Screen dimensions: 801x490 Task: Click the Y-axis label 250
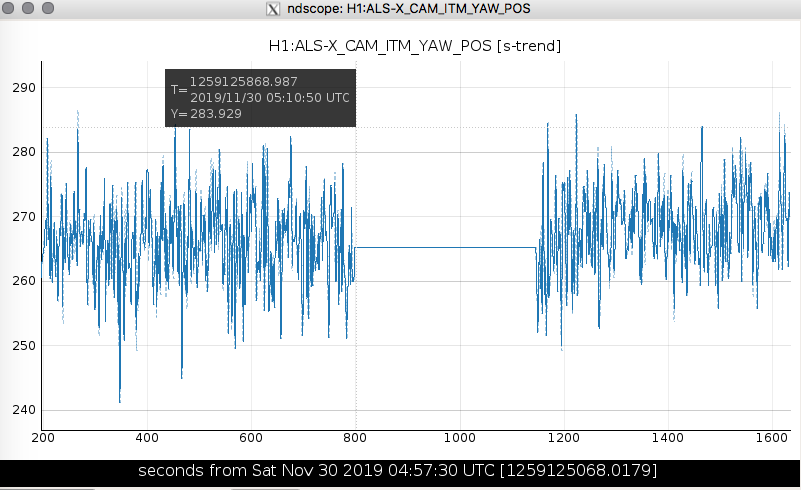pyautogui.click(x=24, y=345)
